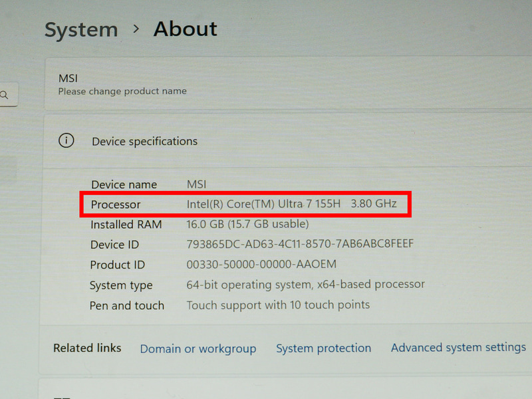Click the Processor label
The width and height of the screenshot is (532, 399).
coord(116,205)
